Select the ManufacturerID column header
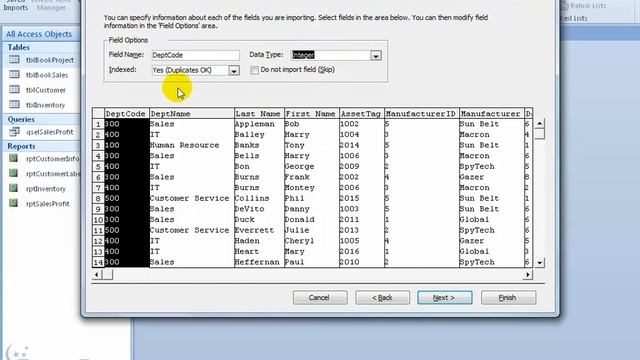Image resolution: width=640 pixels, height=360 pixels. tap(421, 113)
